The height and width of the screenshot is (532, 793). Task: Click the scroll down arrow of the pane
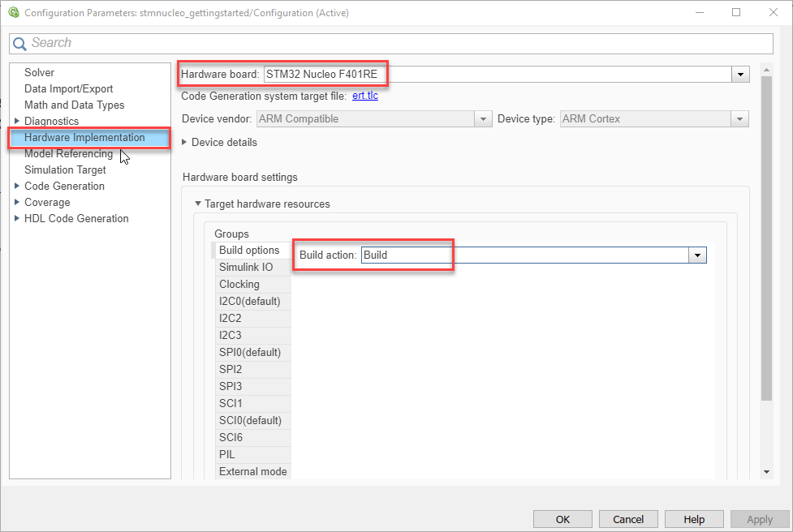click(x=766, y=471)
